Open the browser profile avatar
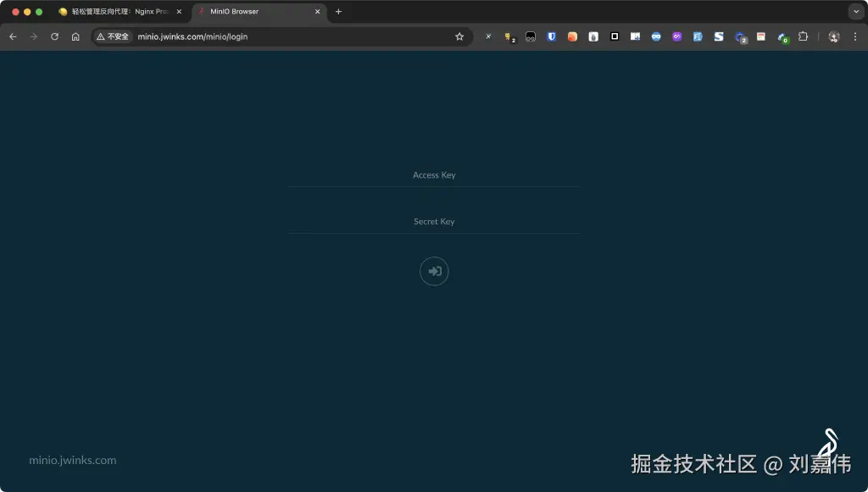Viewport: 868px width, 492px height. [x=834, y=36]
